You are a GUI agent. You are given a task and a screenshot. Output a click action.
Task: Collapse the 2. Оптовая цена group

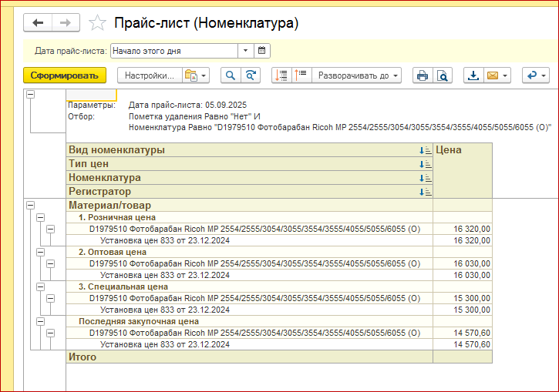(x=41, y=252)
